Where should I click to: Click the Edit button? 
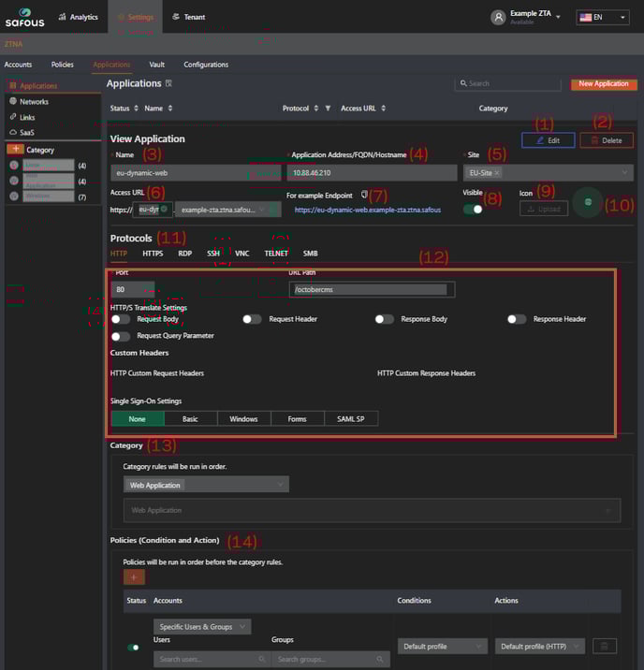click(x=548, y=140)
